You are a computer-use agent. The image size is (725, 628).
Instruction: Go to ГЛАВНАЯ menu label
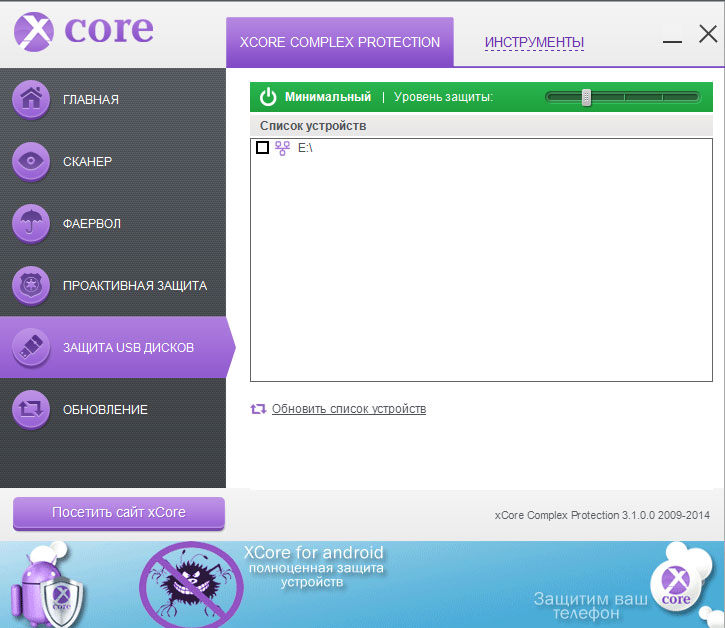point(91,99)
